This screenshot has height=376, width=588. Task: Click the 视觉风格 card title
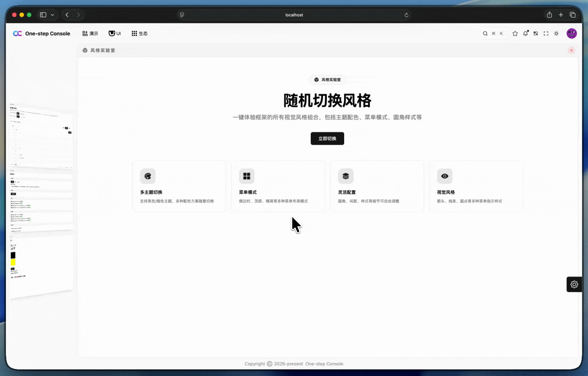(x=446, y=192)
